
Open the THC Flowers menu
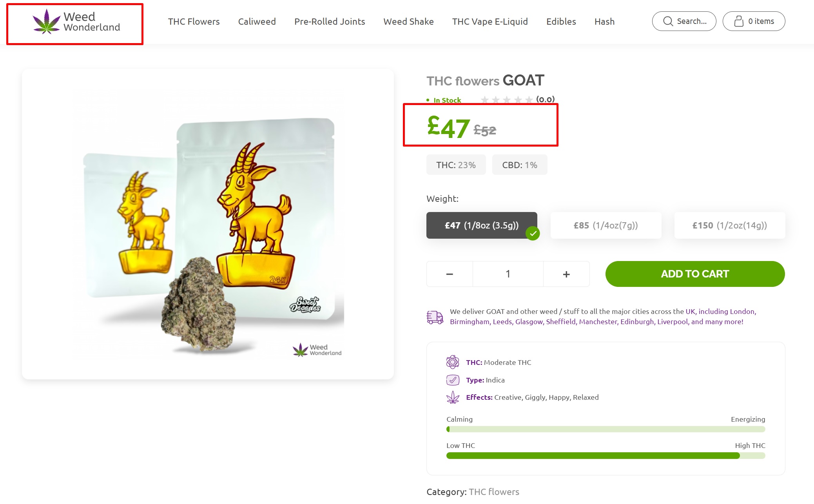pos(194,22)
